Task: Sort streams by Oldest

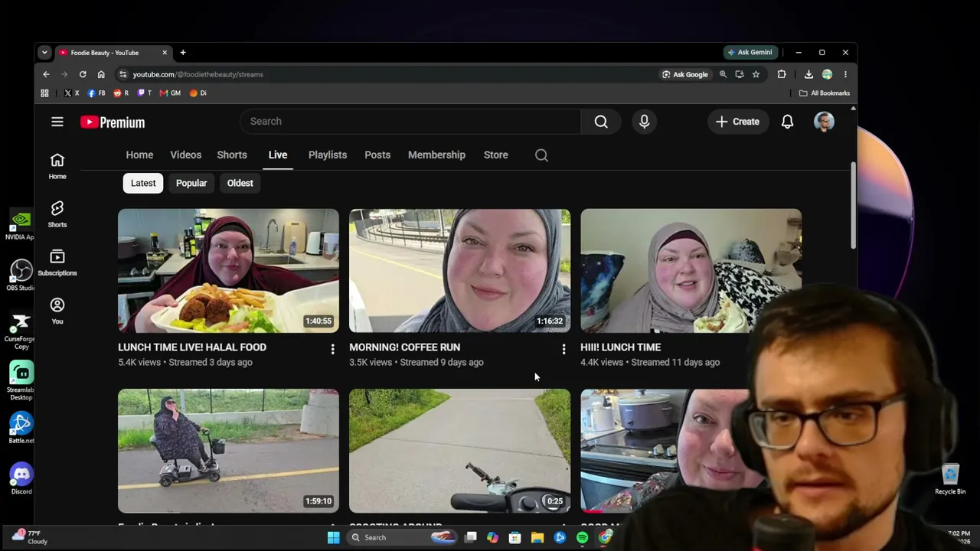Action: [240, 184]
